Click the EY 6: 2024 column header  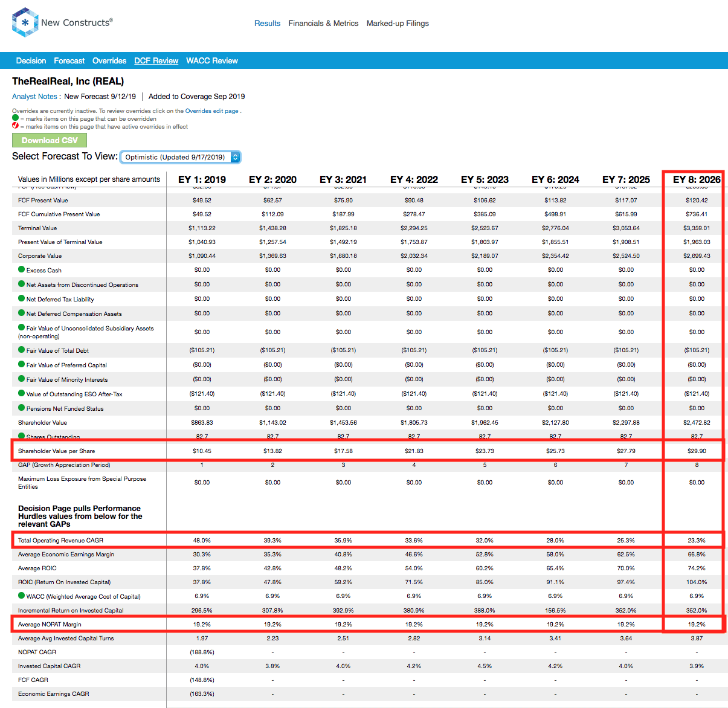pos(555,179)
